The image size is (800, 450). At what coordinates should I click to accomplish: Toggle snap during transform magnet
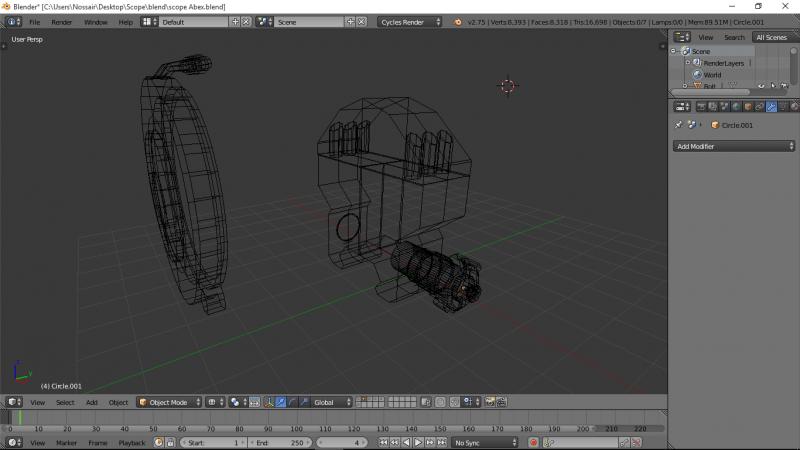[455, 402]
